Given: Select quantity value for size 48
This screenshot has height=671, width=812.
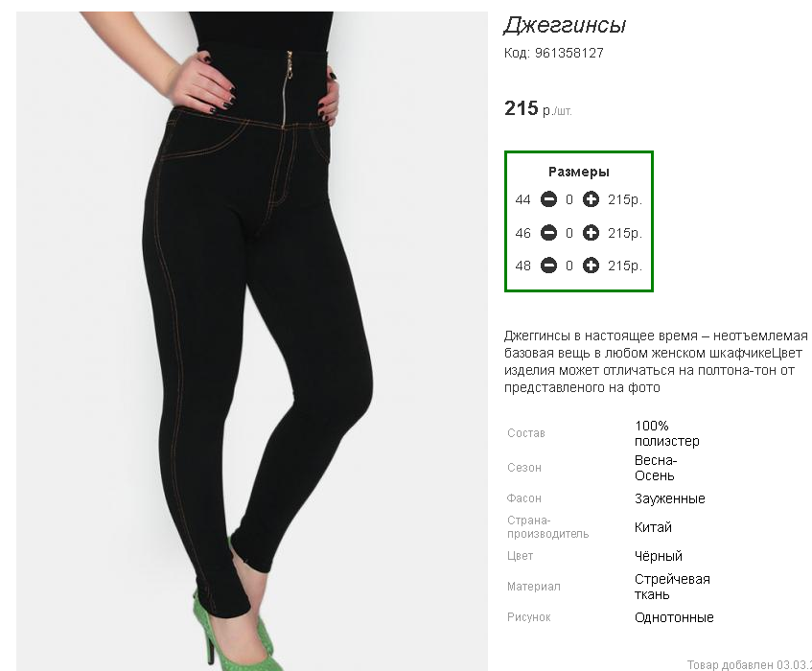Looking at the screenshot, I should (569, 266).
